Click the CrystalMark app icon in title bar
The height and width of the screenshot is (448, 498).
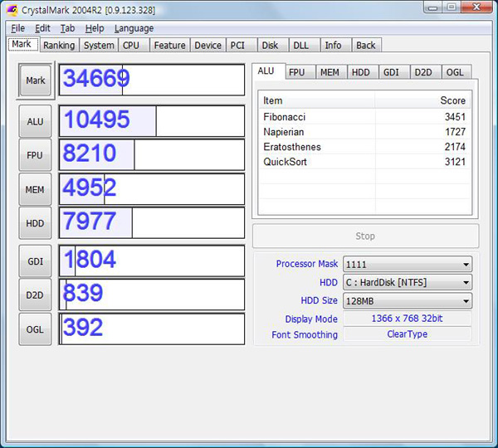tap(12, 11)
